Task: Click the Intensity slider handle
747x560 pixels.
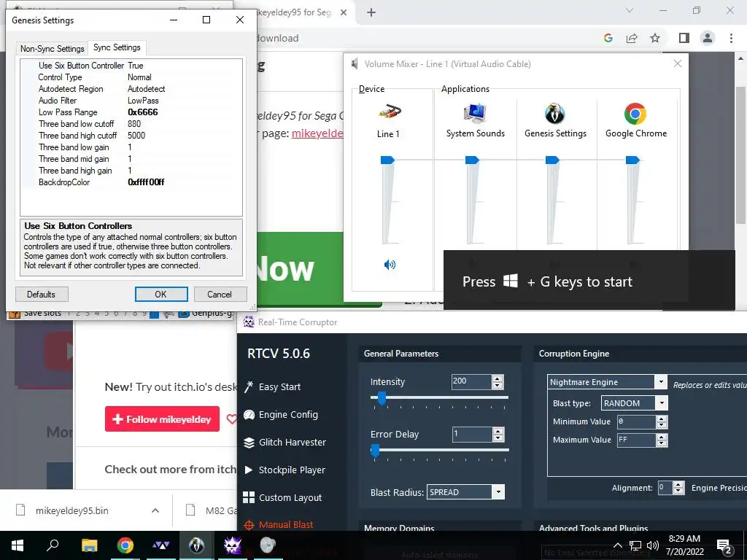Action: (x=382, y=398)
